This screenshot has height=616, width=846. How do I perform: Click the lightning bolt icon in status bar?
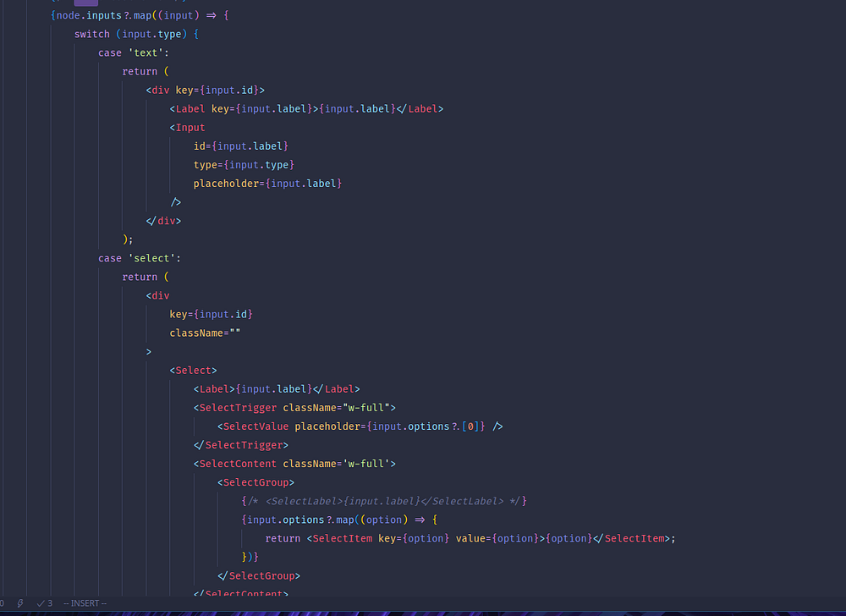click(x=20, y=603)
